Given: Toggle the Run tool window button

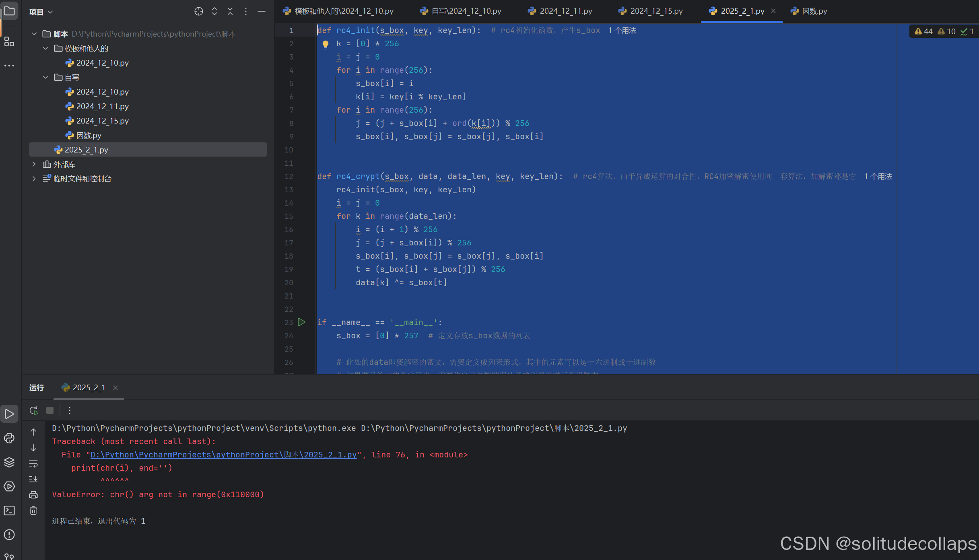Looking at the screenshot, I should pyautogui.click(x=9, y=414).
